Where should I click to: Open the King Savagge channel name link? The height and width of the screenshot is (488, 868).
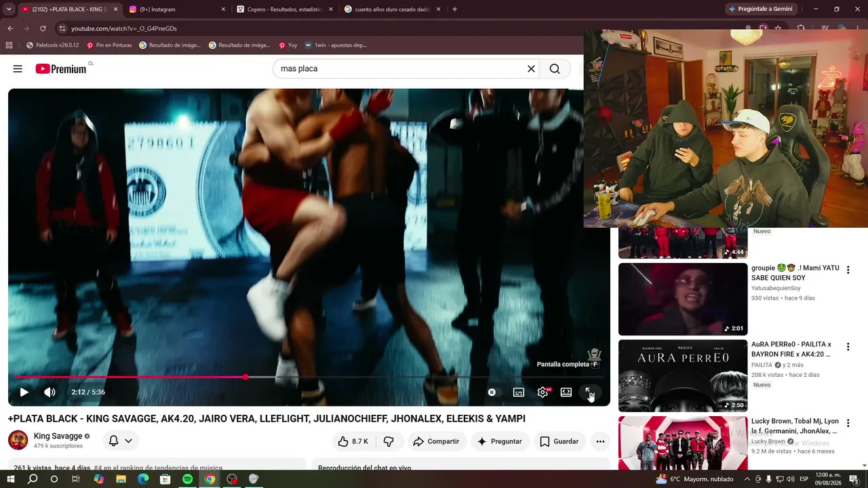click(58, 436)
